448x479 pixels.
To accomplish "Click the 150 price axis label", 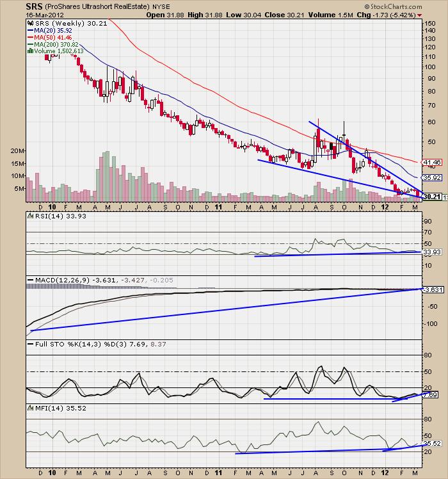I will coord(430,24).
